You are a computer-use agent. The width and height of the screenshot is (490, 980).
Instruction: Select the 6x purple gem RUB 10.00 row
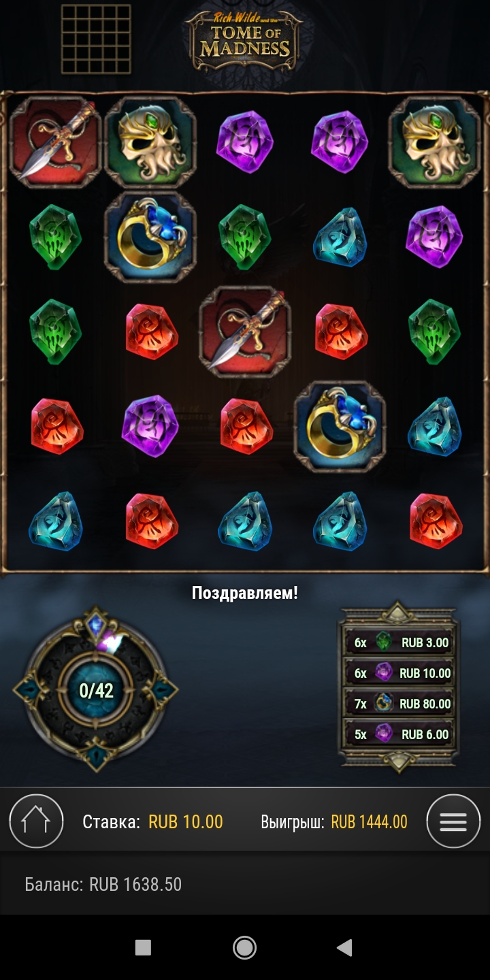pyautogui.click(x=402, y=673)
